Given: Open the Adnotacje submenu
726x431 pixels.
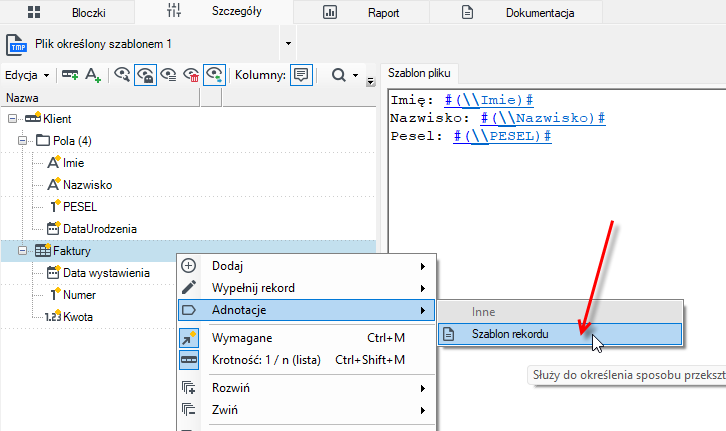Looking at the screenshot, I should (307, 310).
